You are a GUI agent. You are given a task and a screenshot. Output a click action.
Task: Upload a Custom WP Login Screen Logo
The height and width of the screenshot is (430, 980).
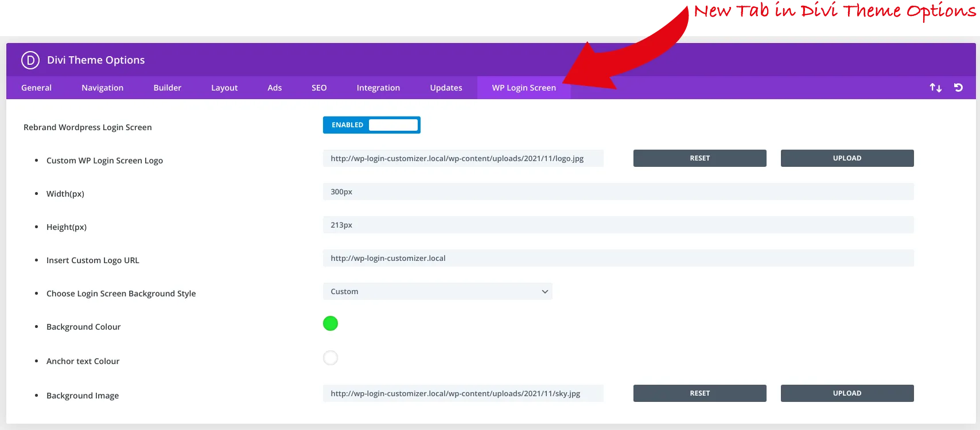coord(847,158)
